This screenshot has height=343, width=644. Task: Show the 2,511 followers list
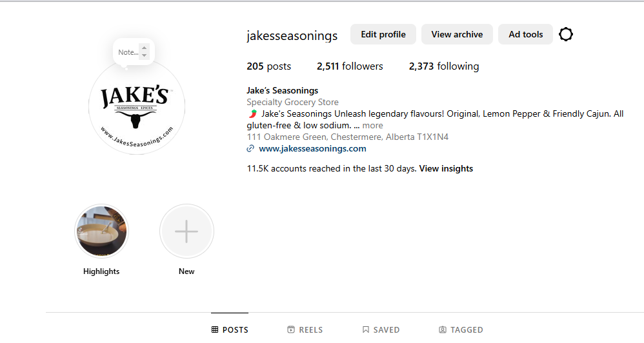[x=350, y=66]
